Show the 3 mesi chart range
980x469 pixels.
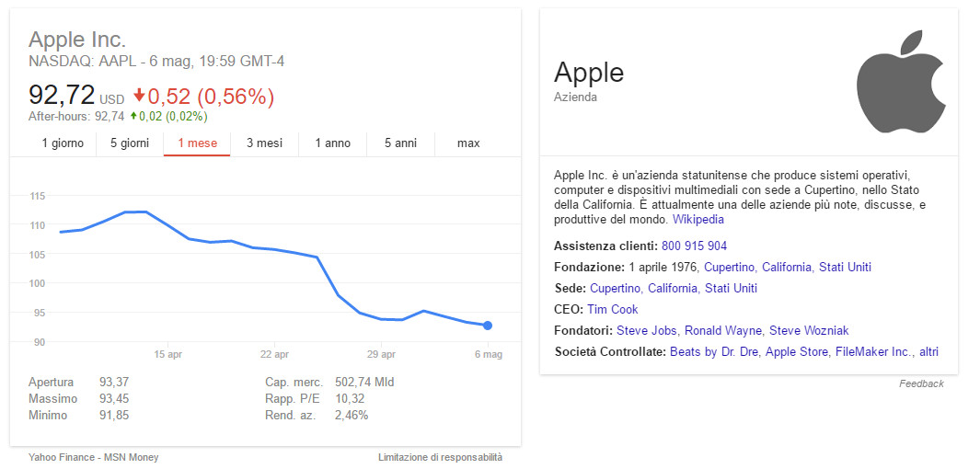click(x=264, y=143)
